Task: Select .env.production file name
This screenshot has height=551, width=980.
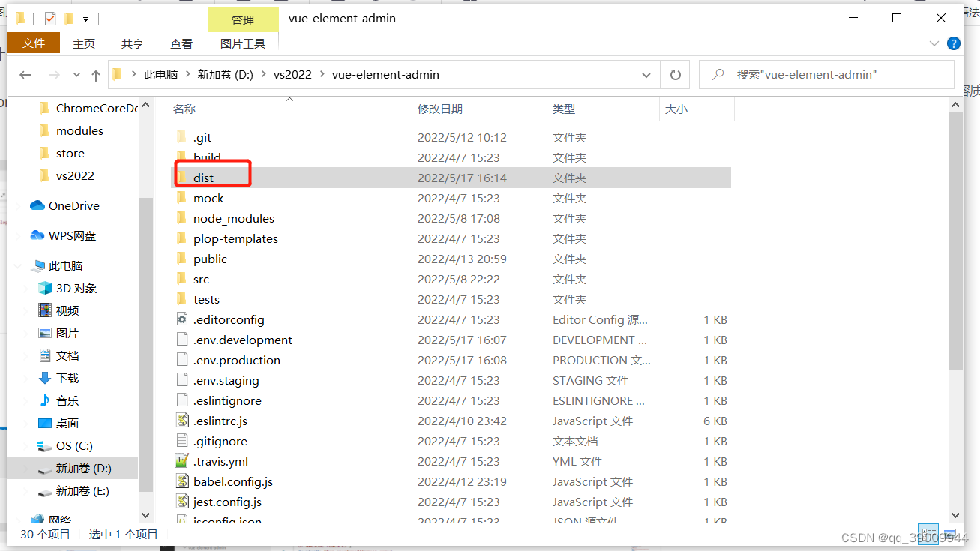Action: coord(237,360)
